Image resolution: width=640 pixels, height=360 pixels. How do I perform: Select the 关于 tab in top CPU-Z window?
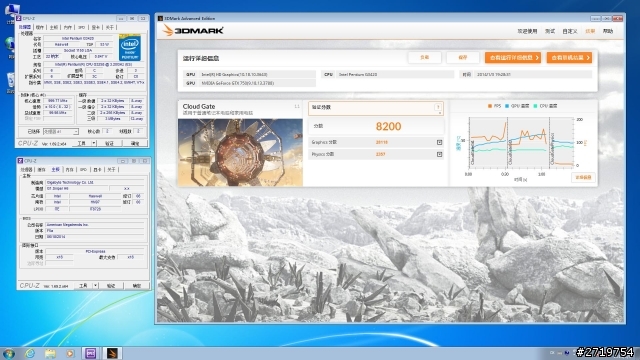(x=110, y=27)
